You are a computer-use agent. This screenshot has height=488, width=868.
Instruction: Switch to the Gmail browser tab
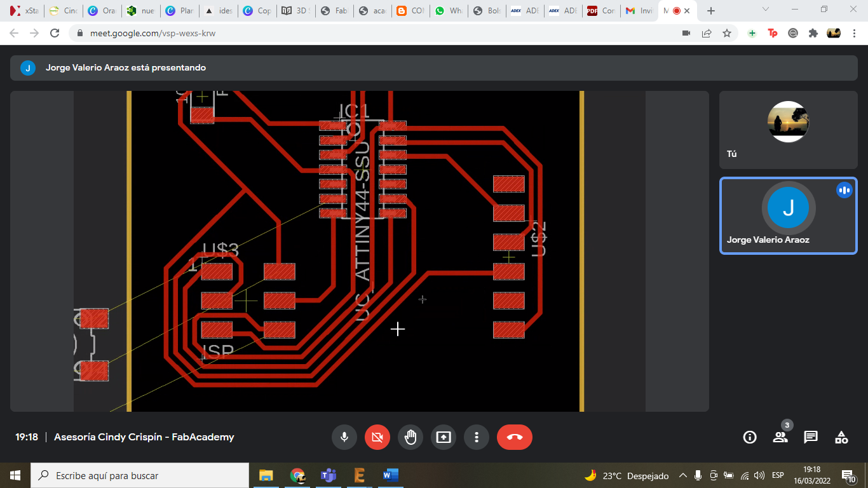(638, 11)
